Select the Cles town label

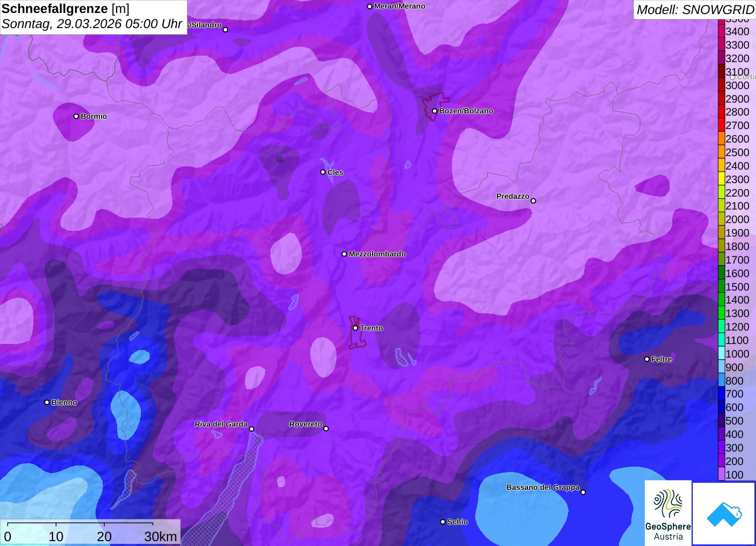335,172
